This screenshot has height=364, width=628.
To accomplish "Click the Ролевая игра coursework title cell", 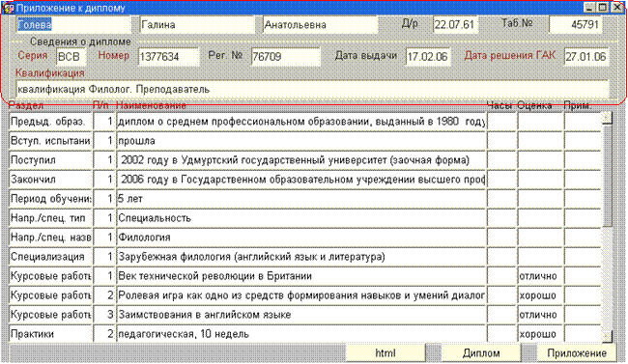I will pyautogui.click(x=300, y=295).
